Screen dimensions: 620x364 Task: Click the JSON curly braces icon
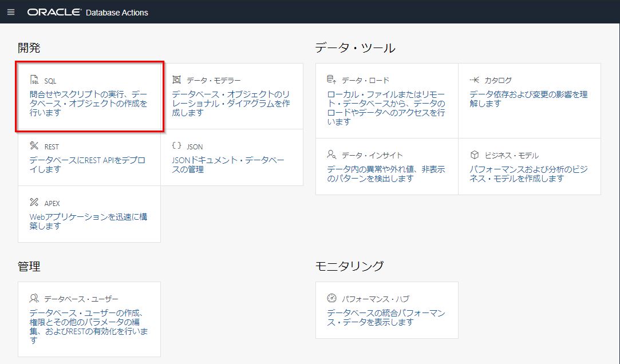tap(177, 146)
